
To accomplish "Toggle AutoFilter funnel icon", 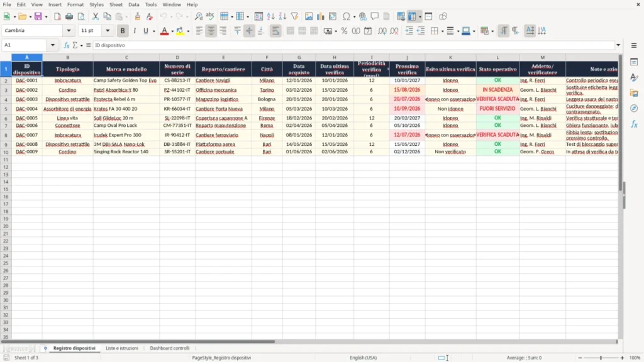I will (294, 16).
